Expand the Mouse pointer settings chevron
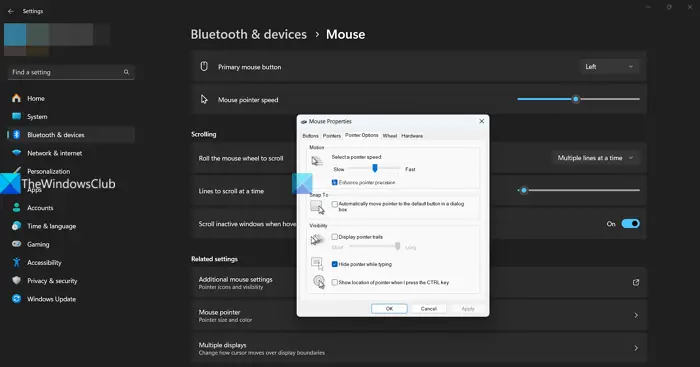This screenshot has height=367, width=700. pyautogui.click(x=636, y=315)
